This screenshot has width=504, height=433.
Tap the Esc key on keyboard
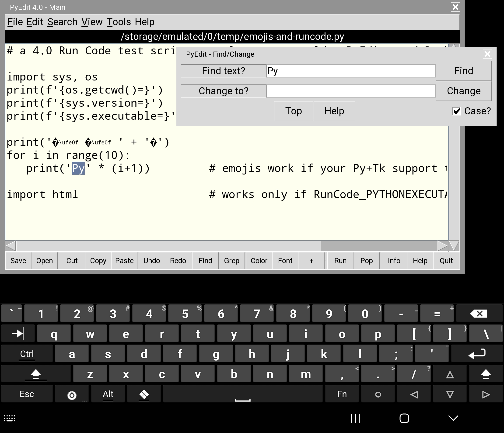coord(27,394)
